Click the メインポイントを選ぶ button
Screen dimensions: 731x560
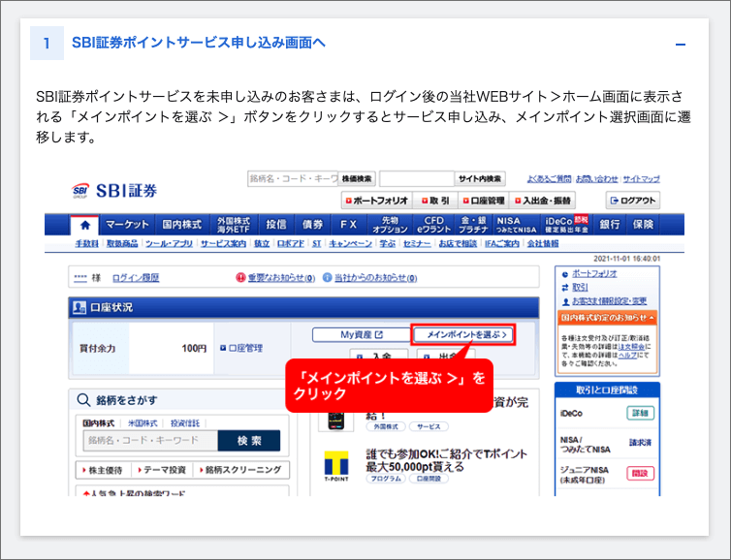tap(463, 335)
